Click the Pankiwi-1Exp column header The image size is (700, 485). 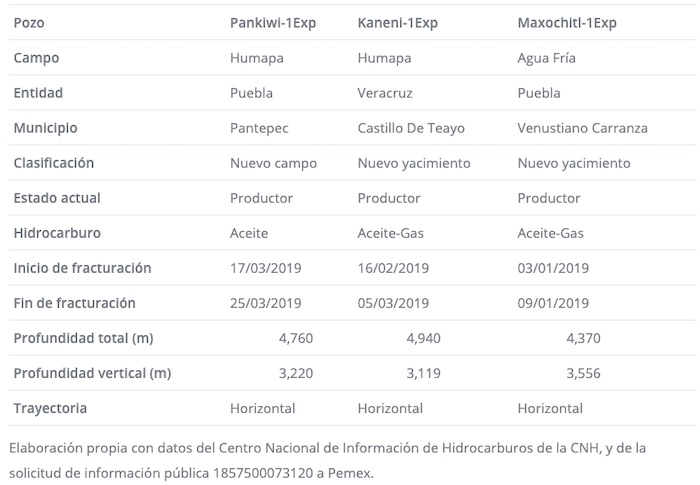[x=273, y=22]
